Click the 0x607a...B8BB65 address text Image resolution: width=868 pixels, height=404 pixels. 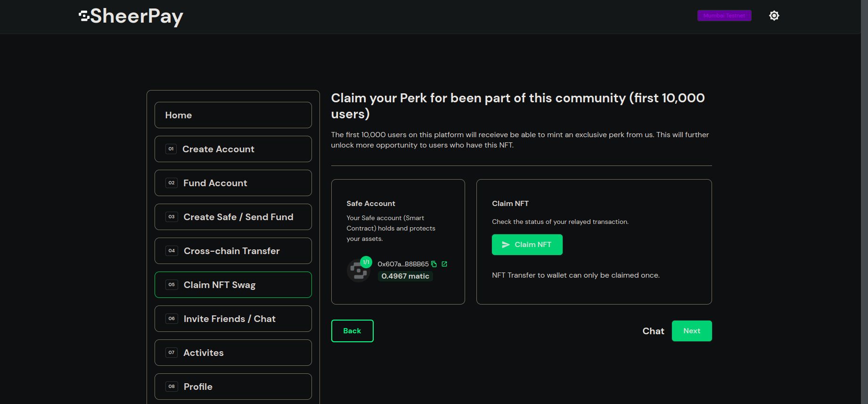(403, 264)
